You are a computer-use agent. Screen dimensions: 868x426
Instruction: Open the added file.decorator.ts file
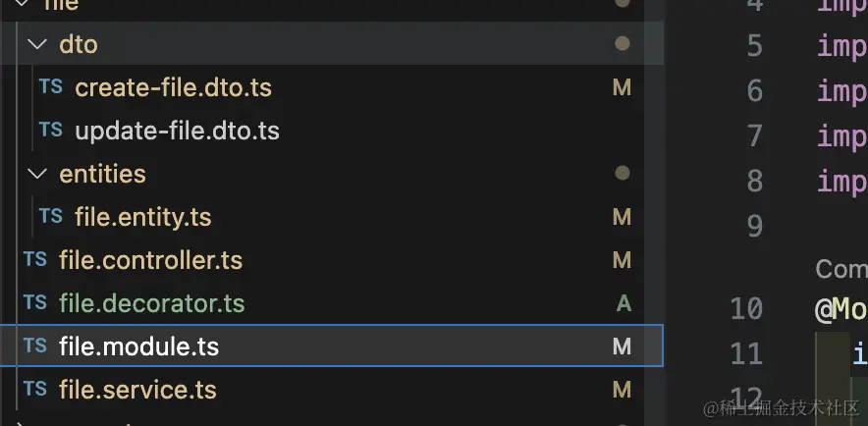pyautogui.click(x=151, y=303)
